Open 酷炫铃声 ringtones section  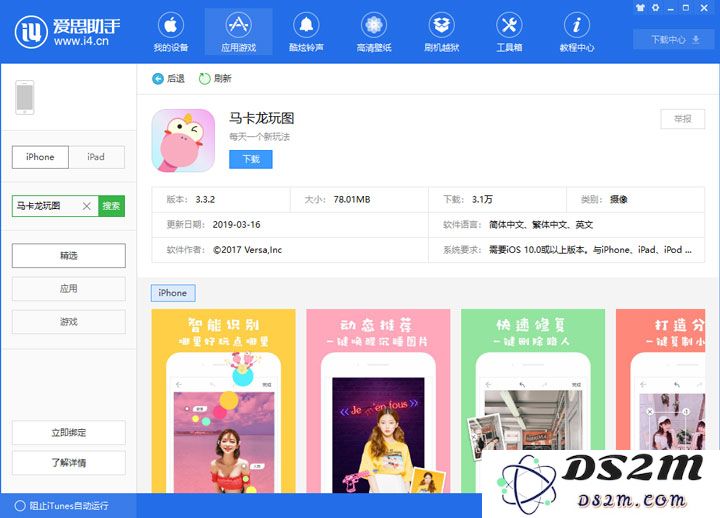click(x=306, y=32)
